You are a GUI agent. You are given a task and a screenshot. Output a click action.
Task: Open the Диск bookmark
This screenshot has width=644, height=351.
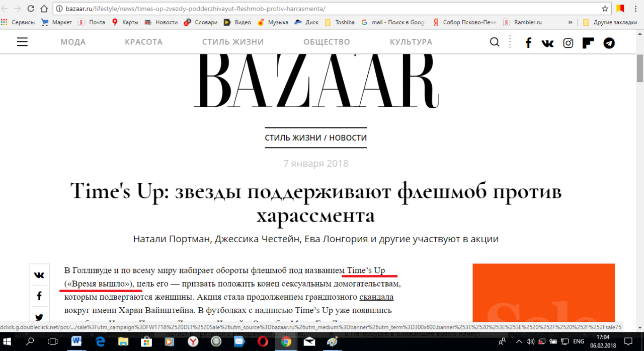(x=306, y=22)
